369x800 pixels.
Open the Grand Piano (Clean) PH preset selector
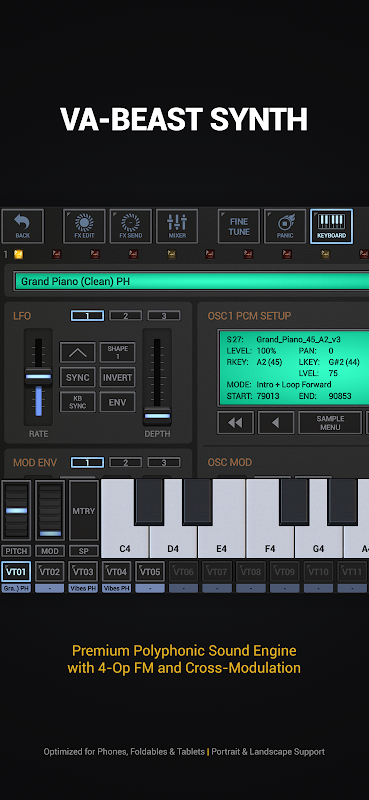[192, 281]
